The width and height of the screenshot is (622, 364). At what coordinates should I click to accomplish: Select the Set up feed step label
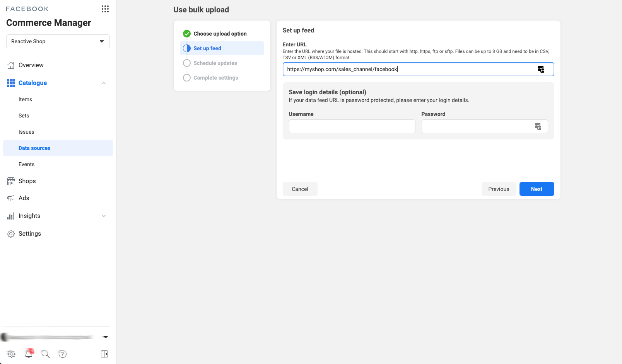(x=207, y=48)
